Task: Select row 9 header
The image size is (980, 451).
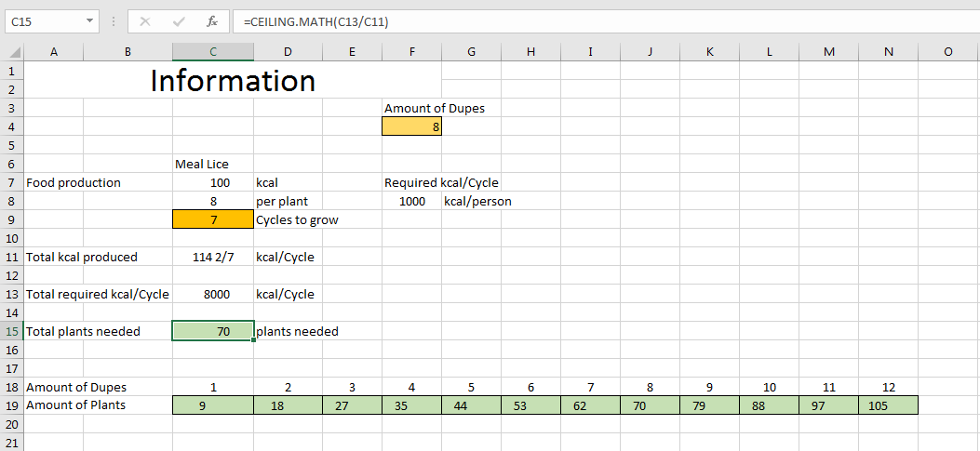Action: click(11, 219)
